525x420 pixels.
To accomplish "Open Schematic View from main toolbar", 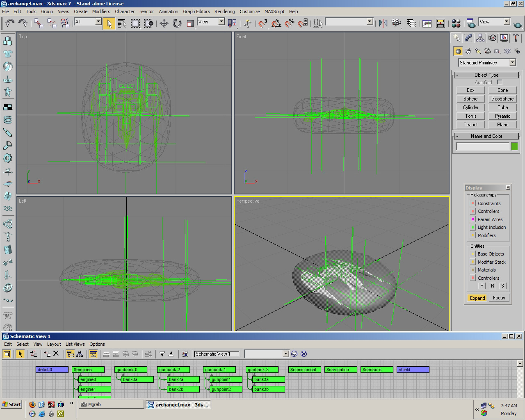I will click(441, 23).
